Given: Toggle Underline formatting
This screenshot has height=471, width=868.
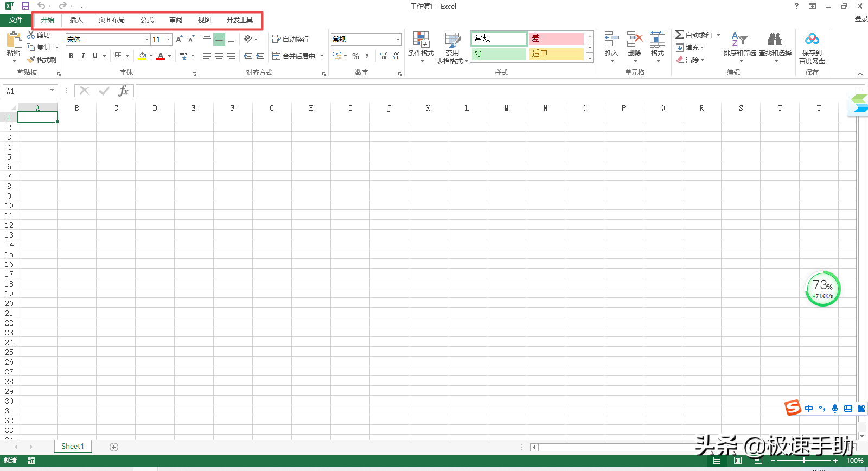Looking at the screenshot, I should click(95, 56).
